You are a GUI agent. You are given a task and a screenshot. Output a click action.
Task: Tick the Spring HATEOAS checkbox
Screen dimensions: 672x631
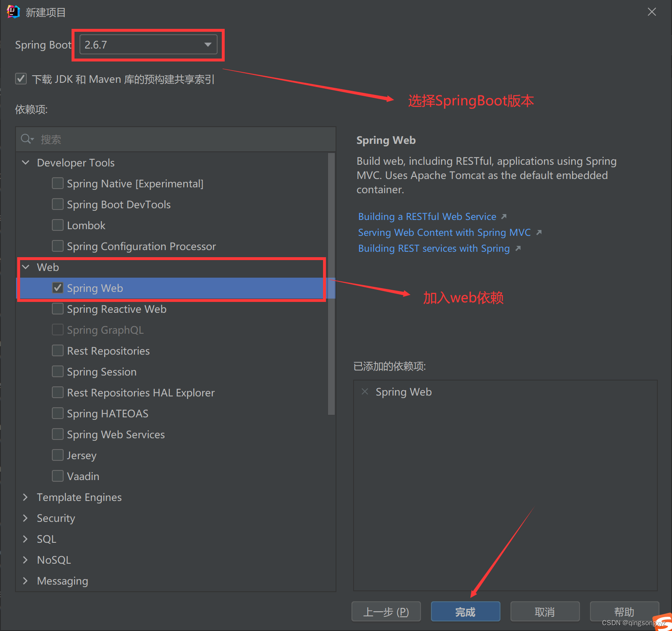pyautogui.click(x=58, y=413)
